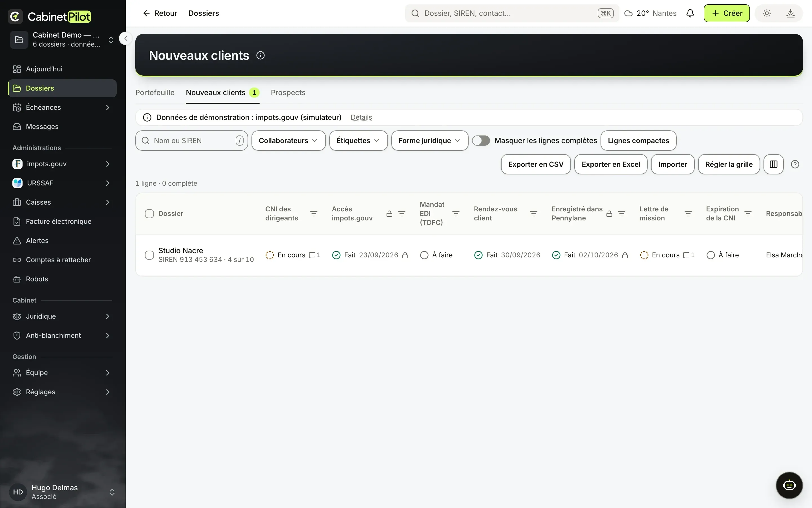Toggle Masquer les lignes complètes switch
The height and width of the screenshot is (508, 812).
[x=481, y=141]
